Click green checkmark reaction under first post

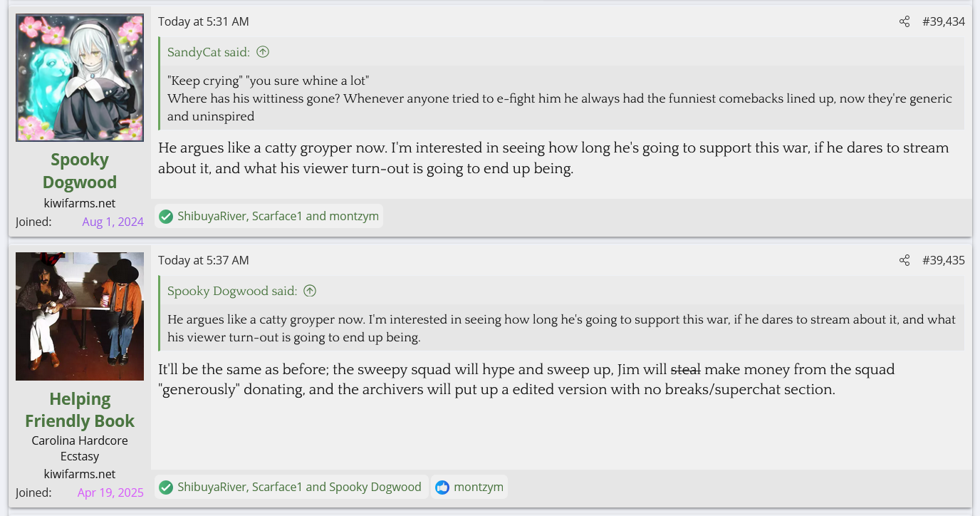(166, 216)
